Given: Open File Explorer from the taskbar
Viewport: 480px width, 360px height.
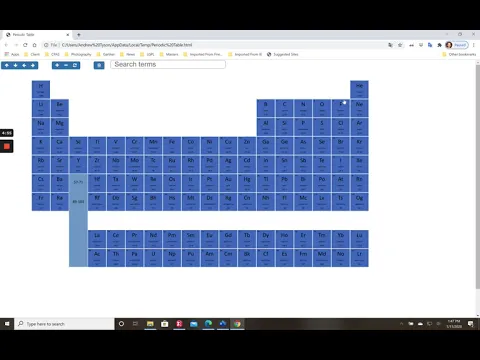Looking at the screenshot, I should point(150,324).
